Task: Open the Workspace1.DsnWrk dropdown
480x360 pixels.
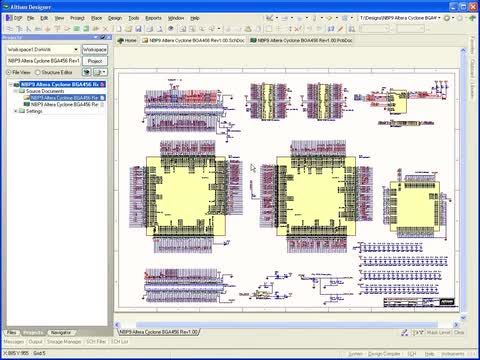Action: point(76,49)
